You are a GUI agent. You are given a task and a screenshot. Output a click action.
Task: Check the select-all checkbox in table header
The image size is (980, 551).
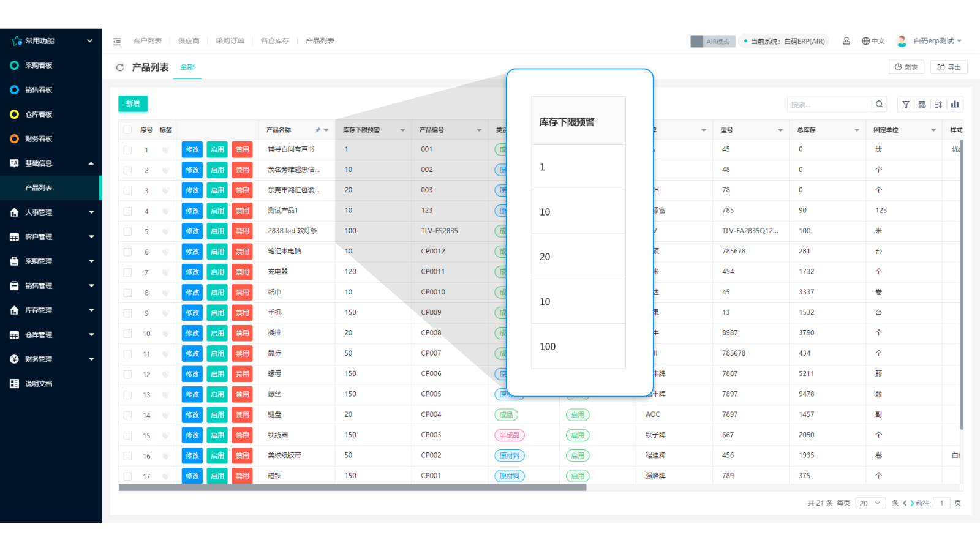[126, 129]
